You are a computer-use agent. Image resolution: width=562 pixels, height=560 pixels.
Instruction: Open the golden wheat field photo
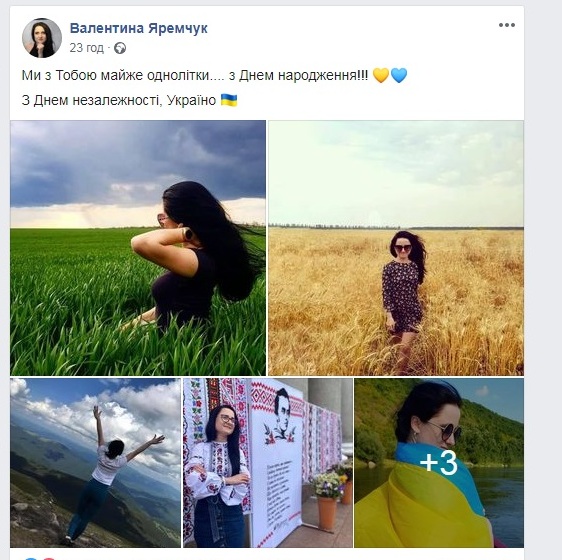pyautogui.click(x=396, y=248)
